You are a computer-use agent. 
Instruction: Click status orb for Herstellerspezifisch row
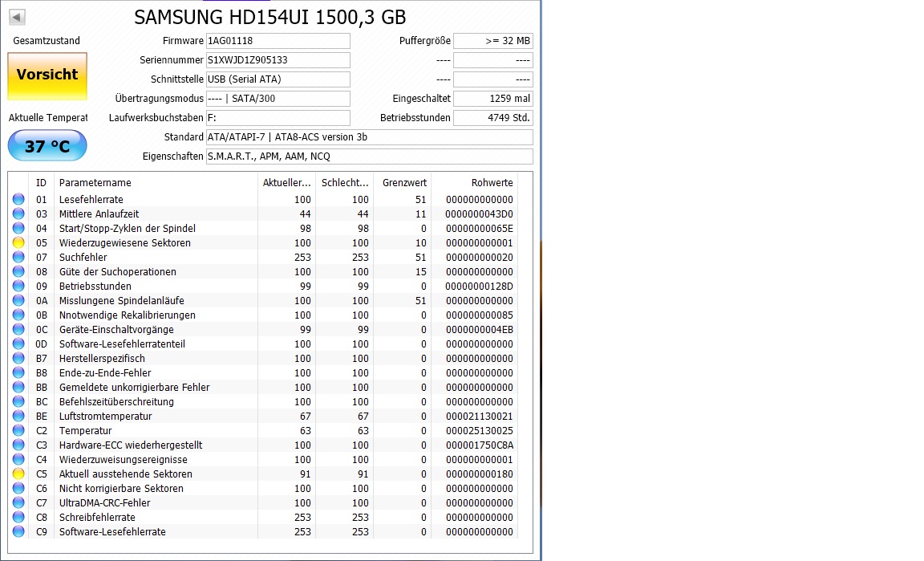pos(19,358)
